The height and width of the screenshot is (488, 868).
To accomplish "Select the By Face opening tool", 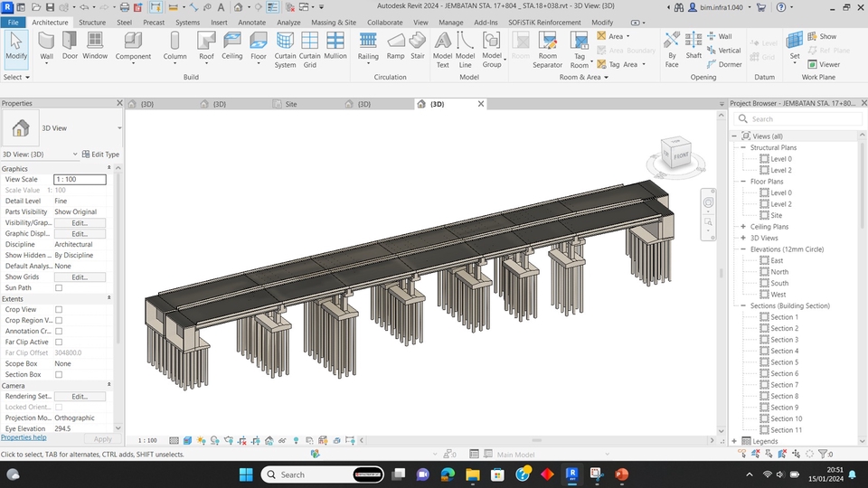I will pyautogui.click(x=672, y=50).
